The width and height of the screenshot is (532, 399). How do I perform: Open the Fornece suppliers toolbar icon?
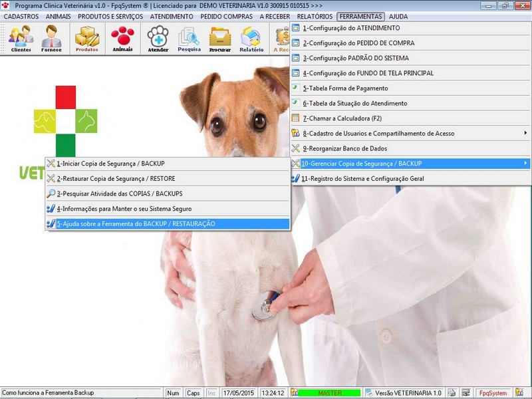52,39
